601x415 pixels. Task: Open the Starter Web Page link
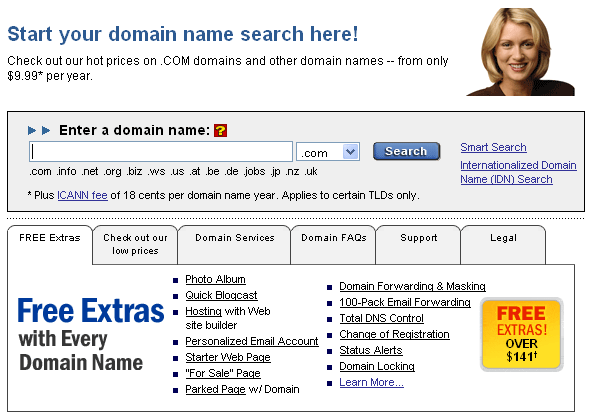[x=228, y=357]
